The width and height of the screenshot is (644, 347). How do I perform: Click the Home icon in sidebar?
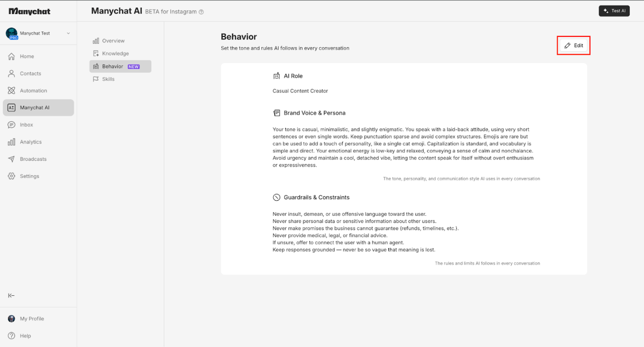click(x=12, y=56)
